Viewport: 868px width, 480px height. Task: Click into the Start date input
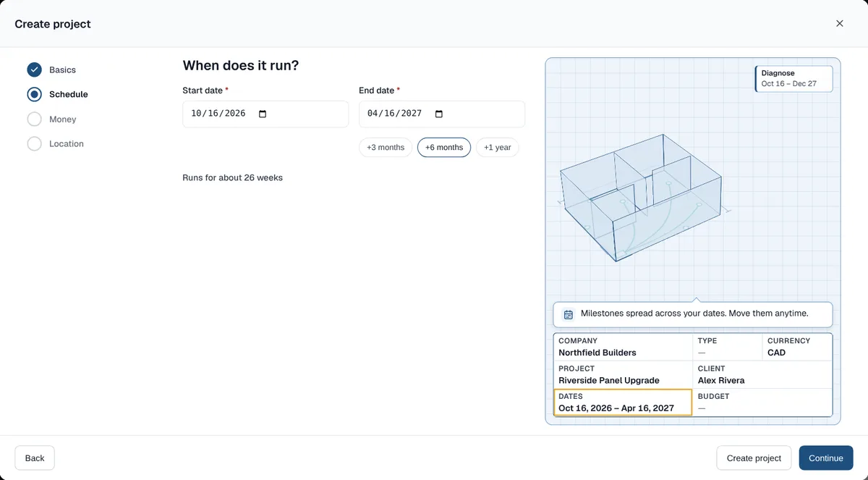(265, 114)
